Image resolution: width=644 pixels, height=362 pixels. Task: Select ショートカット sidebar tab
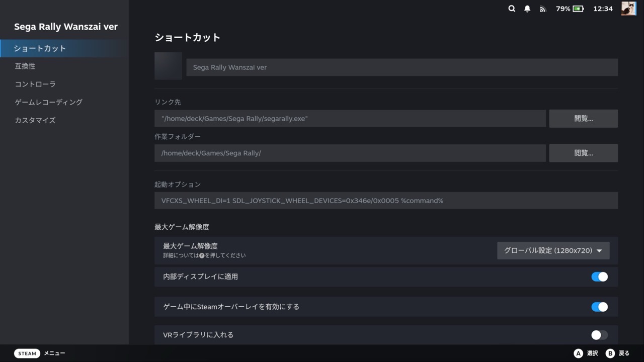coord(64,48)
